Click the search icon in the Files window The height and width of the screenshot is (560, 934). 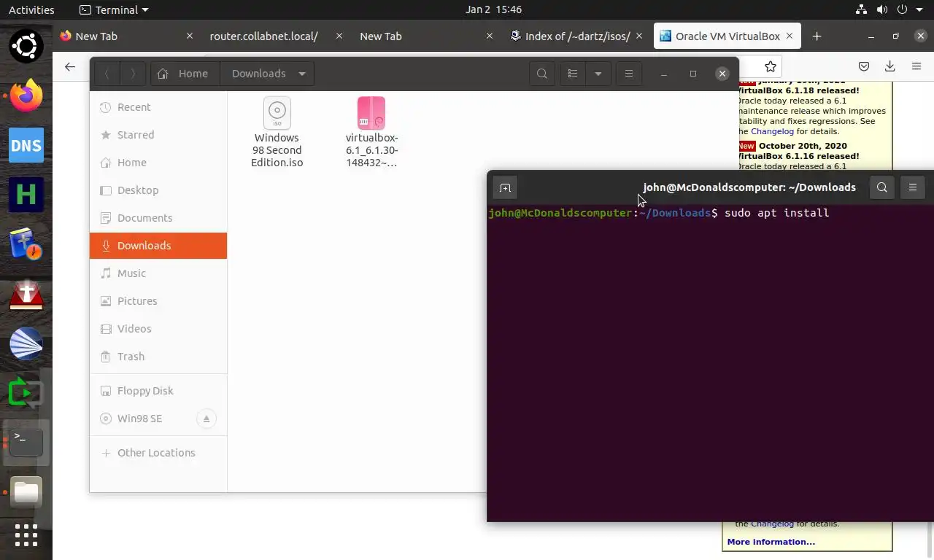(x=541, y=74)
